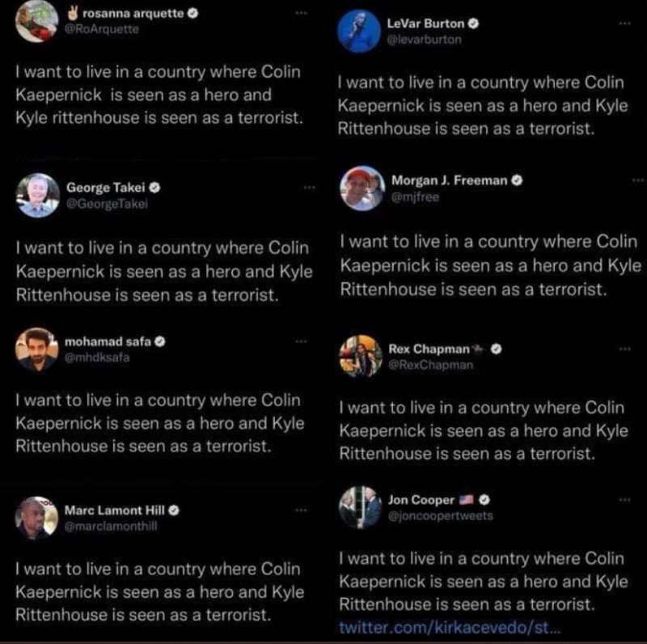Open three-dot menu on Jon Cooper's tweet
The image size is (647, 644).
[x=624, y=500]
